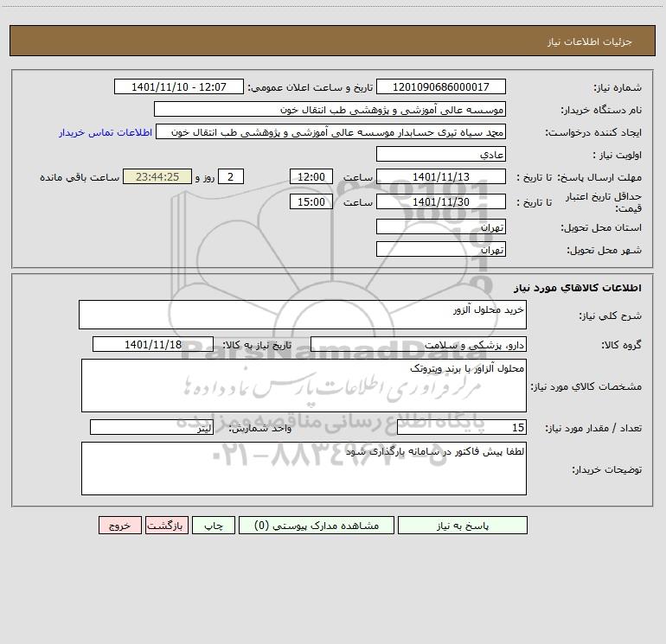Click the price validity time 15:00
Screen dimensions: 666x644
pos(311,201)
